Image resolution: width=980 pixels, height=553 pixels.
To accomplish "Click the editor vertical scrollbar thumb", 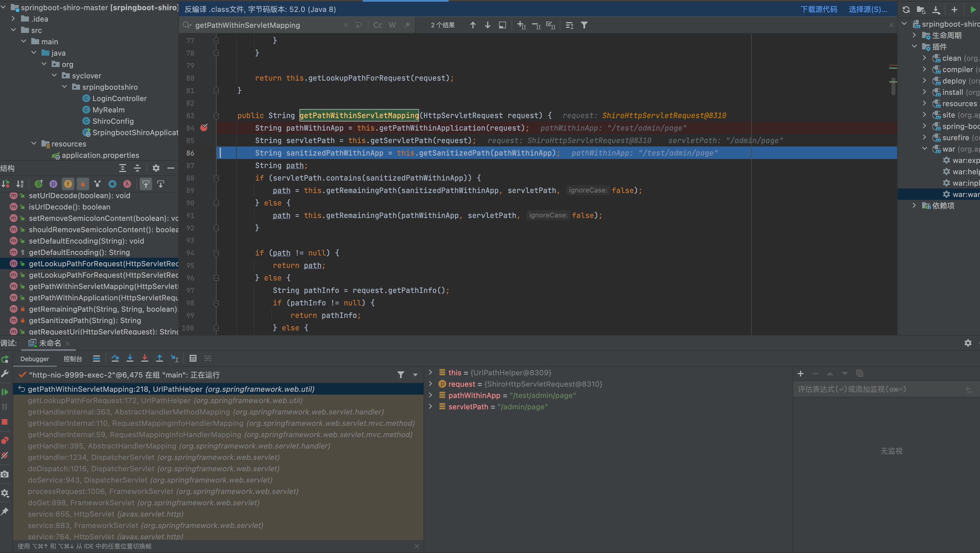I will [x=893, y=86].
